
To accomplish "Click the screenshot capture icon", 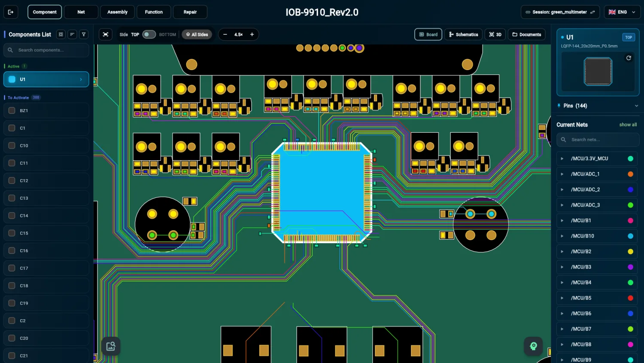I will pos(111,346).
